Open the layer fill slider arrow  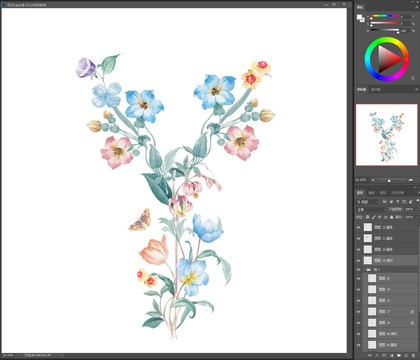[x=416, y=217]
